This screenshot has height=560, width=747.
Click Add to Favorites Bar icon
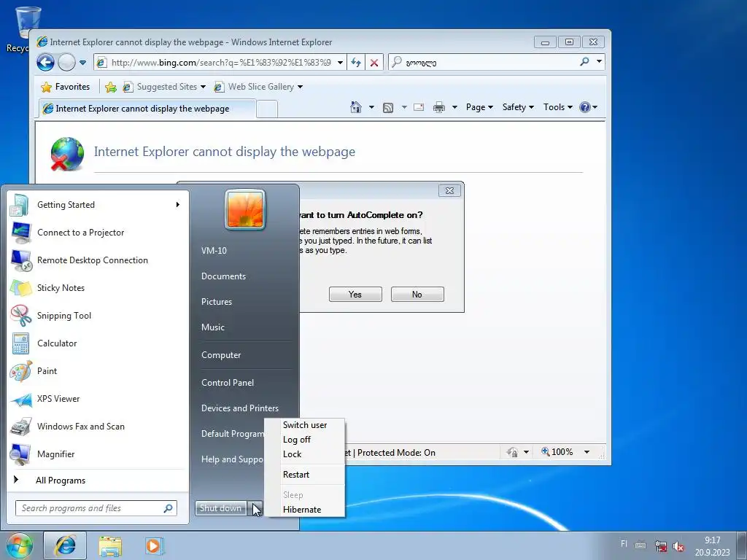[111, 87]
